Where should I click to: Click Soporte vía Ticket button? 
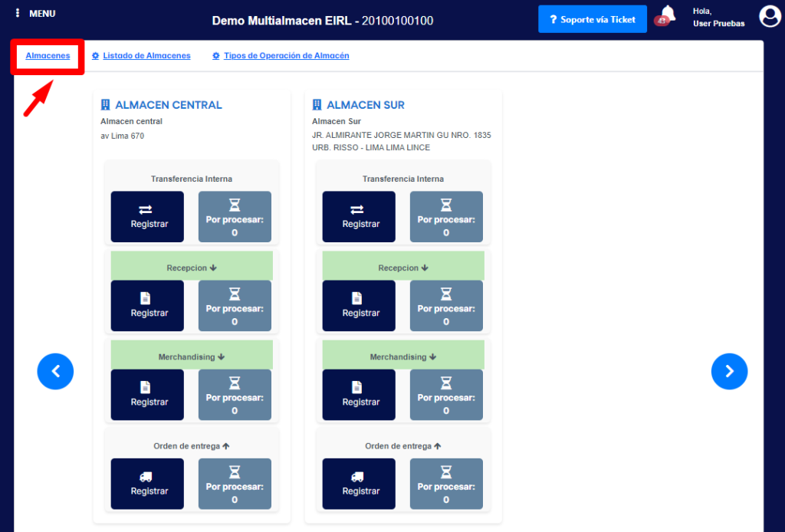click(x=593, y=19)
